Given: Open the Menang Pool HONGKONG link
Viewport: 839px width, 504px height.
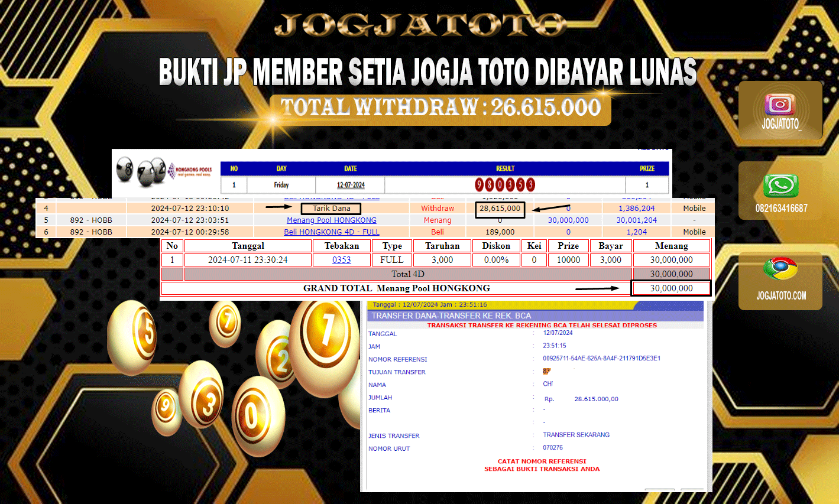Looking at the screenshot, I should (x=332, y=220).
